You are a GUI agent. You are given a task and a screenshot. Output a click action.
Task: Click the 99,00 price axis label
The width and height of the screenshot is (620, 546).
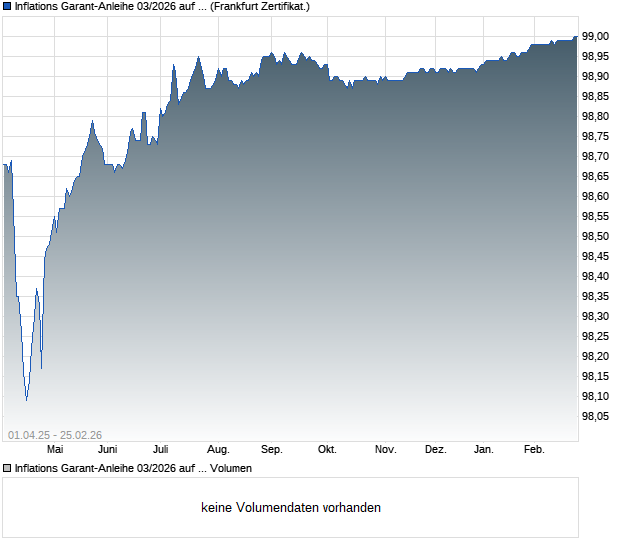point(596,36)
